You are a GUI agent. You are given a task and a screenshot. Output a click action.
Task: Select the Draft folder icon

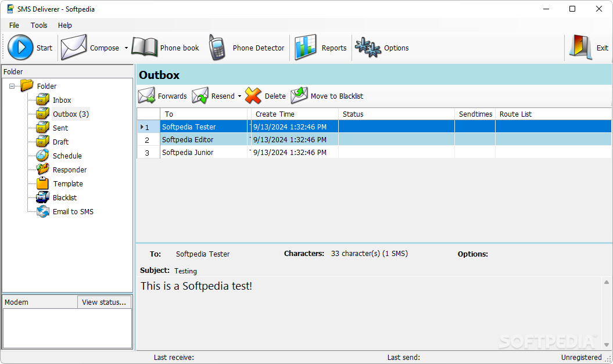[42, 142]
